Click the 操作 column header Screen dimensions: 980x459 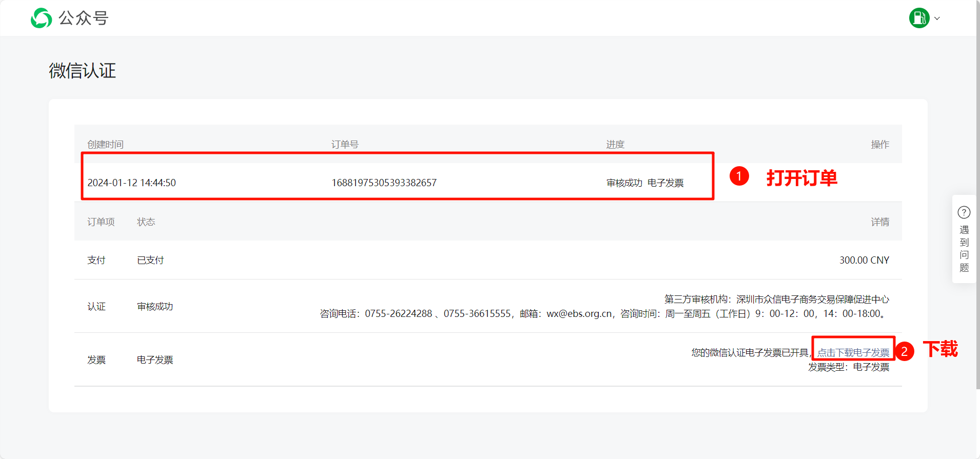pyautogui.click(x=880, y=144)
